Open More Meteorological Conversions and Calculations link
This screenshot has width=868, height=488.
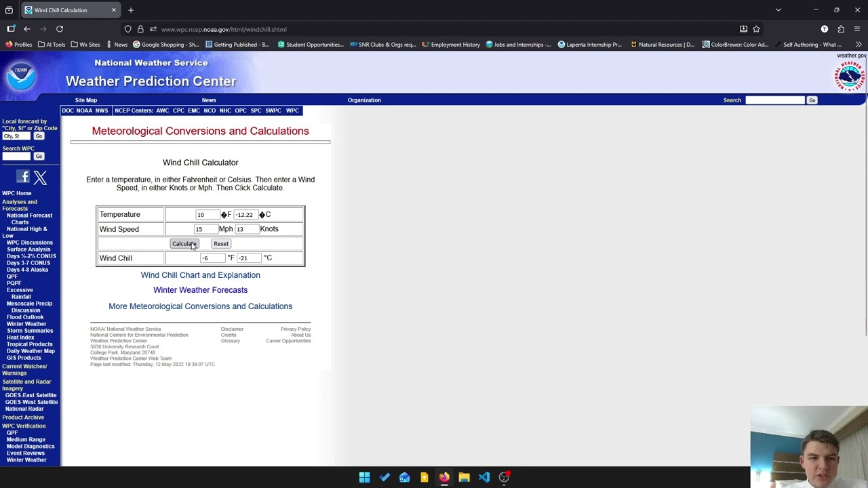point(200,306)
